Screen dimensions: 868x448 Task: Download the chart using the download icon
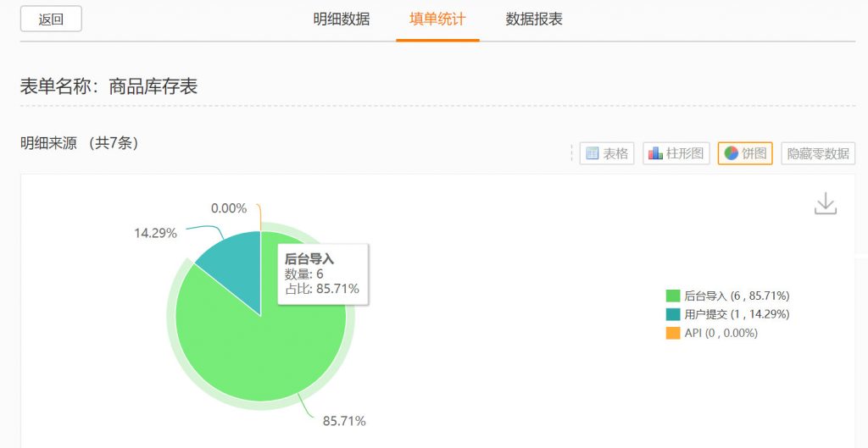pyautogui.click(x=825, y=203)
